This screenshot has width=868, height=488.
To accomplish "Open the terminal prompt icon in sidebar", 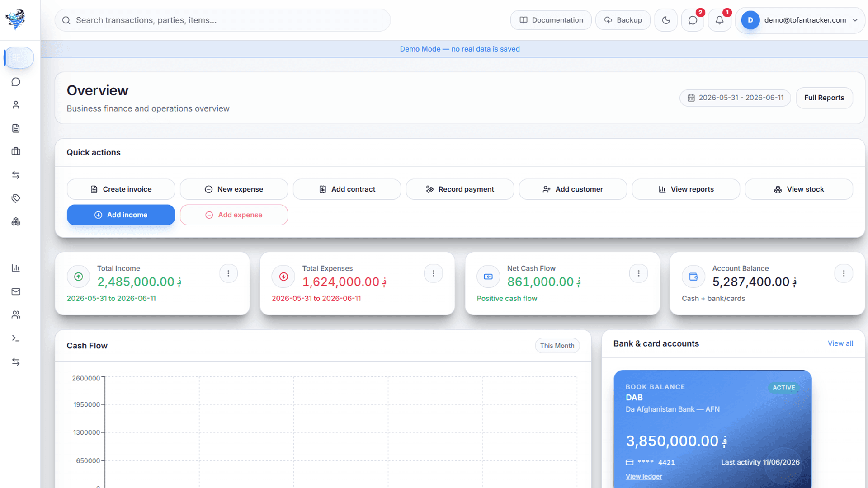I will (16, 338).
